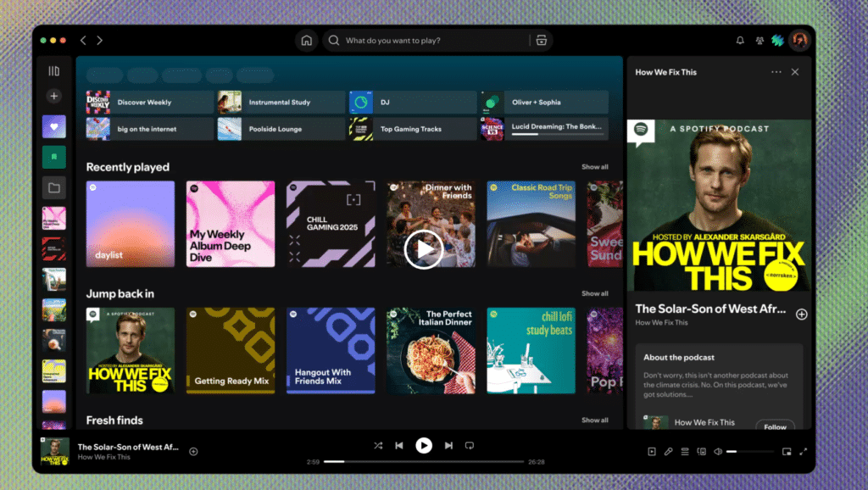Screen dimensions: 868x490
Task: Click 'How We Fix This' link under bottom bar title
Action: click(x=104, y=457)
